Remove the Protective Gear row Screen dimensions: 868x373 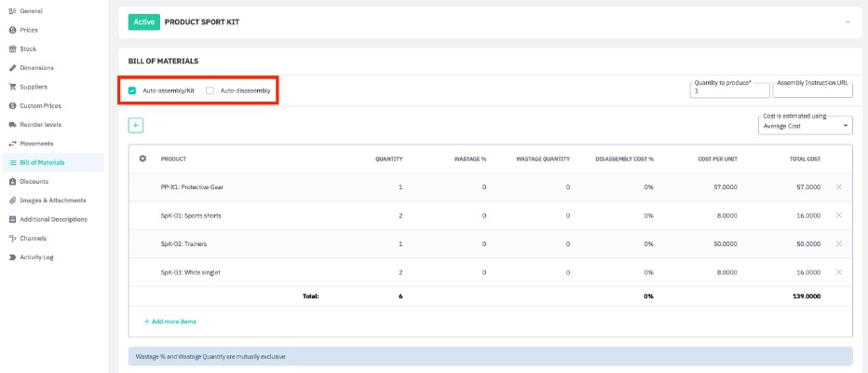838,187
